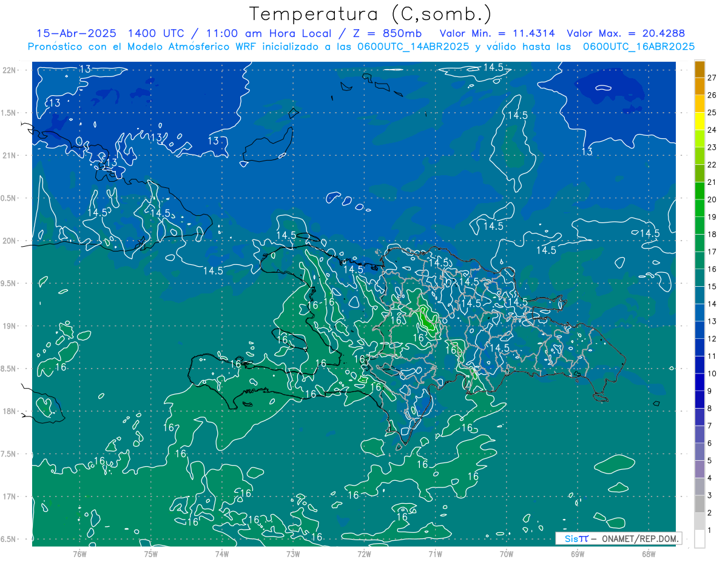
Task: Click the "27" label on the color scale
Action: (712, 78)
